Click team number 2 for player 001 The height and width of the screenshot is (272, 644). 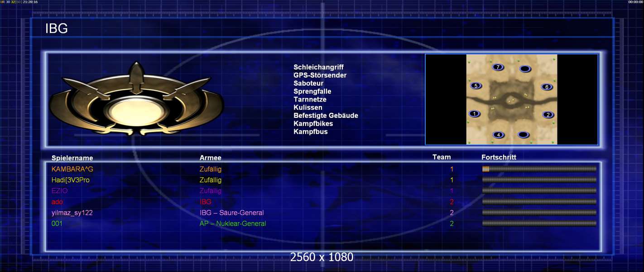(452, 223)
